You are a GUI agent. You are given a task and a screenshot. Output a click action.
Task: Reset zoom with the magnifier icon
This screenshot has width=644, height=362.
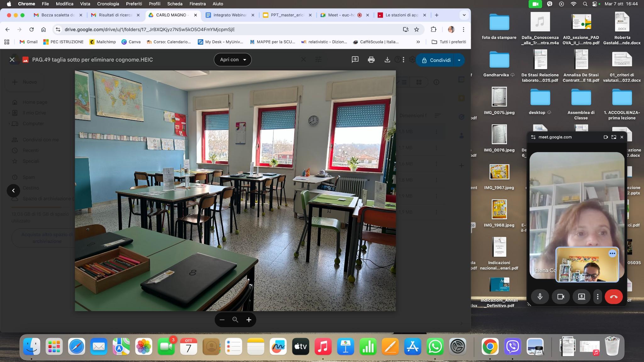(x=235, y=320)
